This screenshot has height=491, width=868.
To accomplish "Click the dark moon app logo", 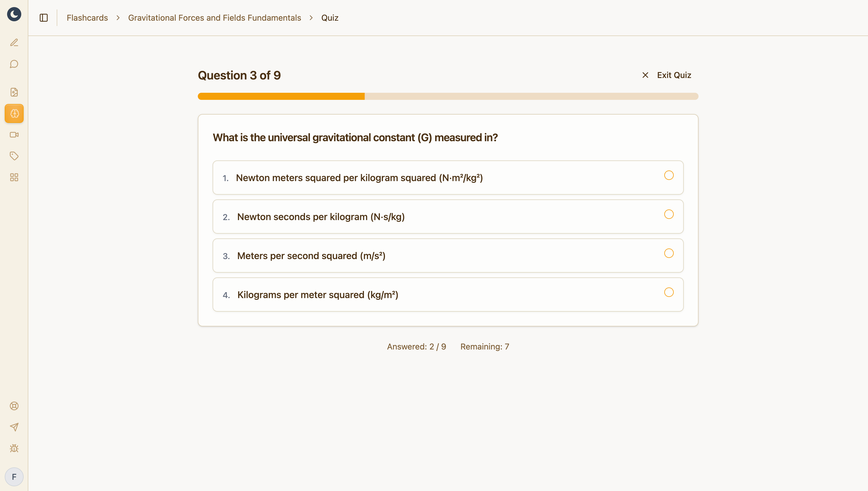I will [14, 14].
